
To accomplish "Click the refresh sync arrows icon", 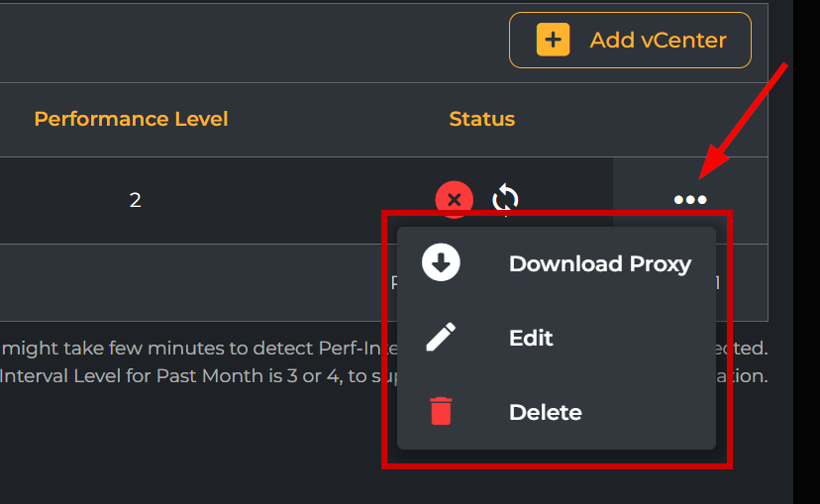I will coord(506,199).
